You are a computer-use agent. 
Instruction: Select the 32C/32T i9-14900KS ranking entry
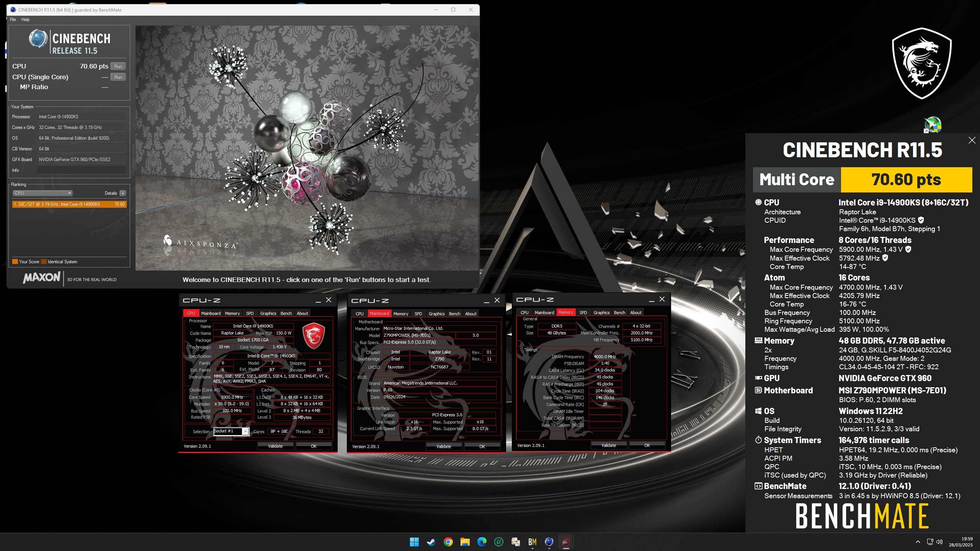69,204
